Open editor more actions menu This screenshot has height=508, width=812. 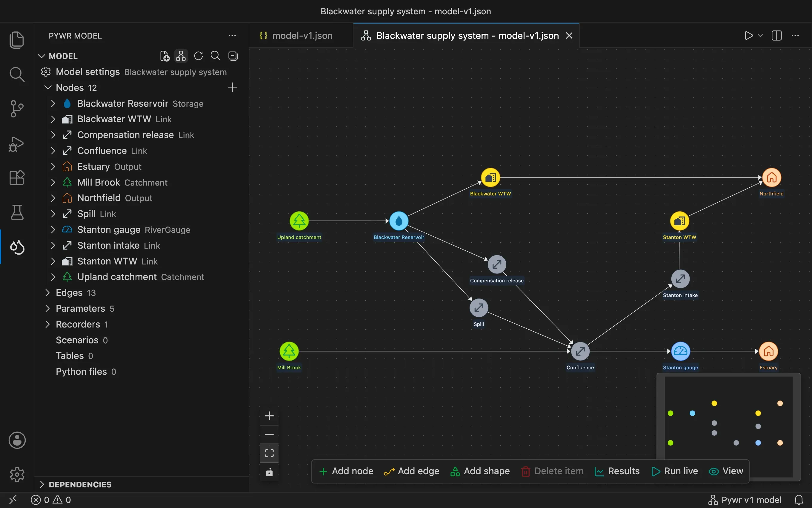[x=795, y=35]
